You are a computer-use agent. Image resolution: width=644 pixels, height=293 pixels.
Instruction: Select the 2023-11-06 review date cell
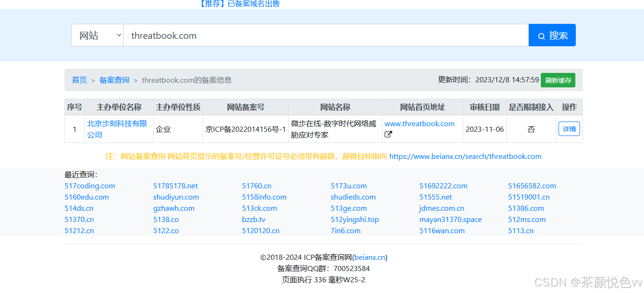tap(485, 129)
